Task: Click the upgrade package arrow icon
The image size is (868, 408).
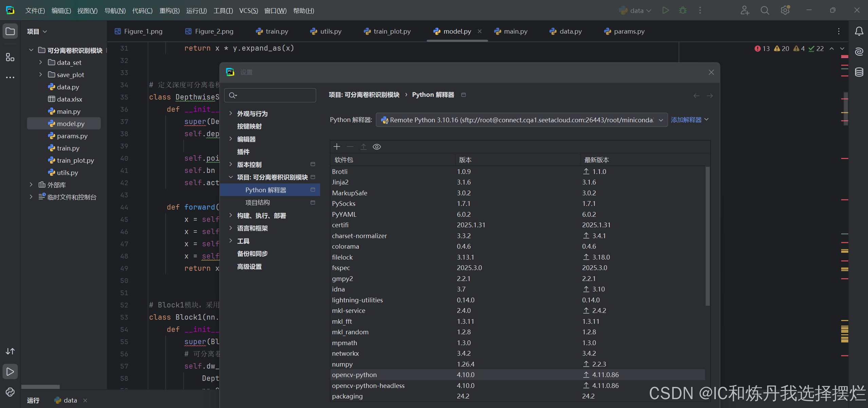Action: click(364, 146)
